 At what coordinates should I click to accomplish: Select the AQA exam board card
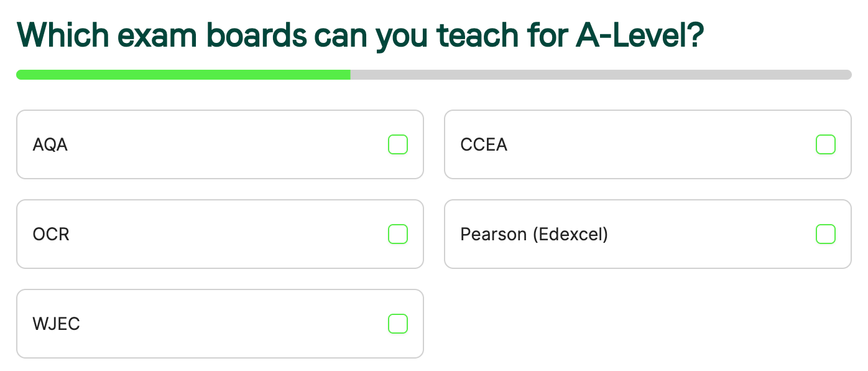pyautogui.click(x=220, y=144)
